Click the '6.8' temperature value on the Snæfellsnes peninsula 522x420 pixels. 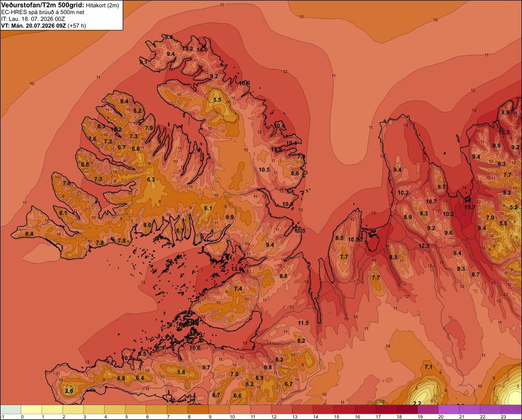(121, 378)
